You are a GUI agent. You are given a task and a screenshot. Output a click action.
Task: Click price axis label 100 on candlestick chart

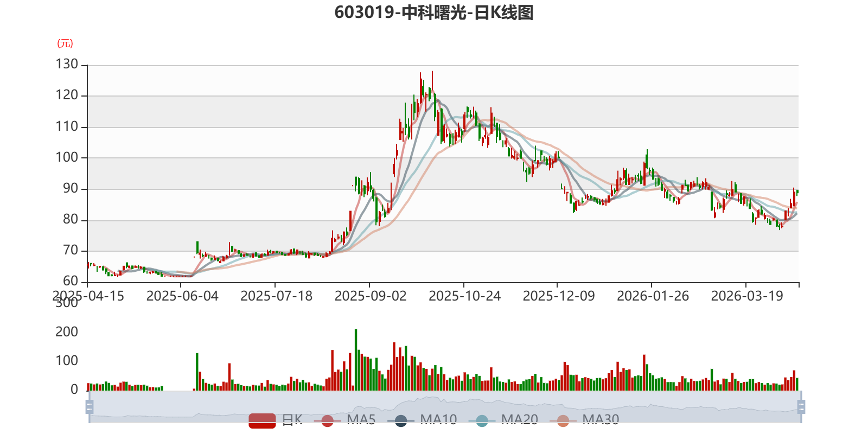coord(67,157)
